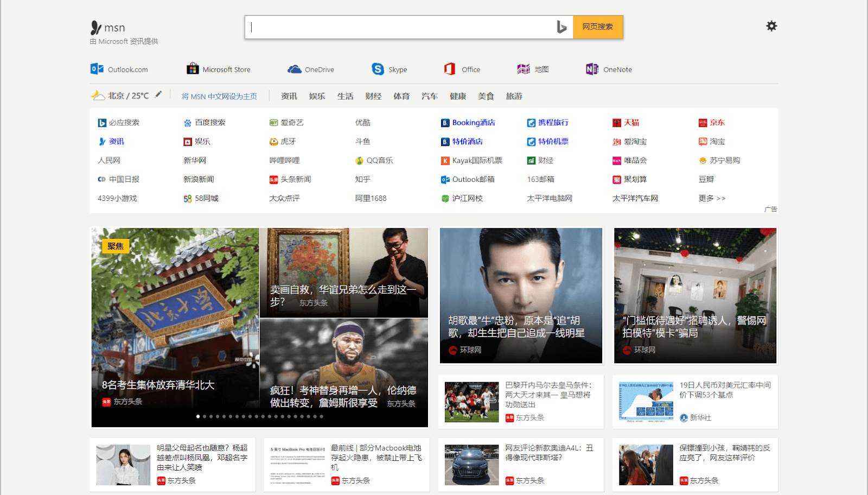The height and width of the screenshot is (495, 868).
Task: Click the pencil icon to edit location
Action: pos(158,94)
